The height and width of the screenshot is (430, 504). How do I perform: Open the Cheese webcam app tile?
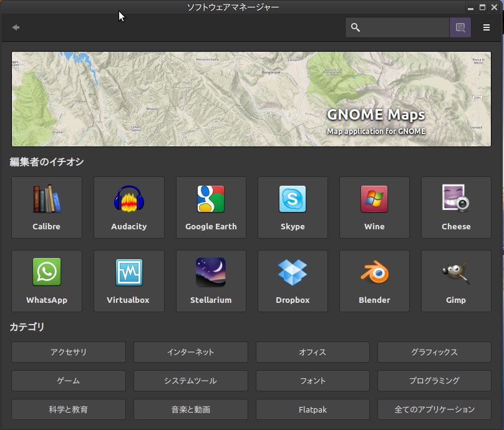(456, 208)
